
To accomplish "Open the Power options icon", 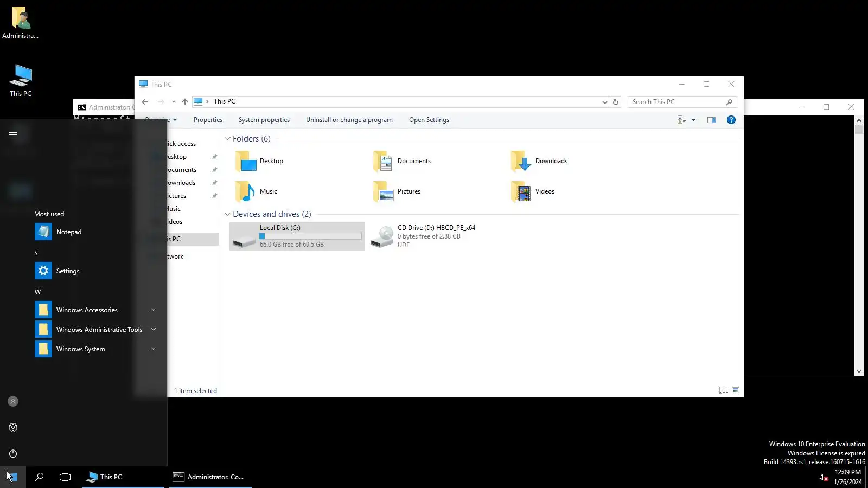I will click(13, 453).
